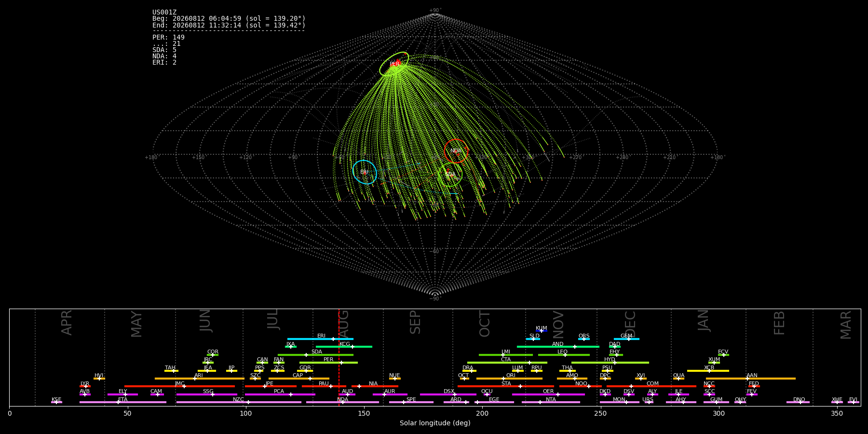This screenshot has width=868, height=434.
Task: Click the red dashed current solar longitude line
Action: point(339,357)
